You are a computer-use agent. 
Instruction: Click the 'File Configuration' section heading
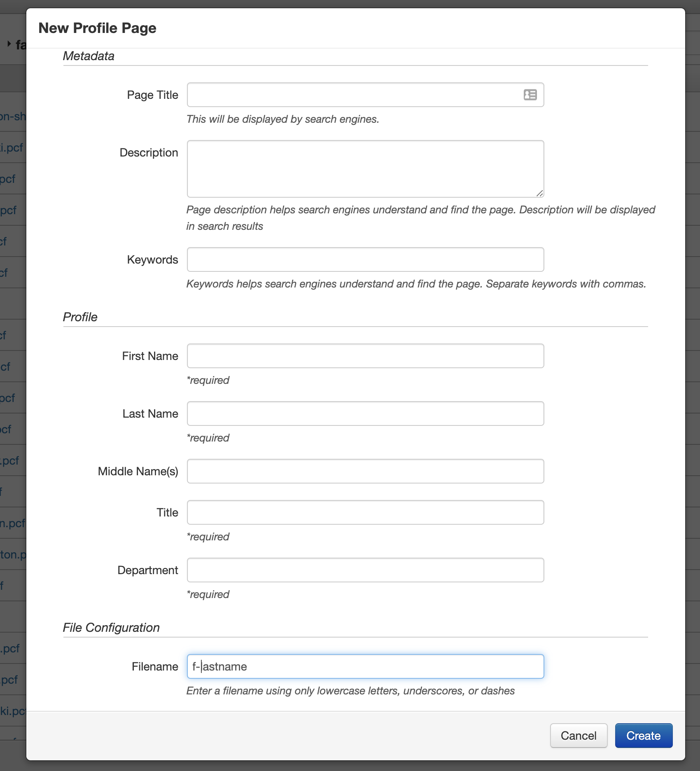(x=111, y=628)
